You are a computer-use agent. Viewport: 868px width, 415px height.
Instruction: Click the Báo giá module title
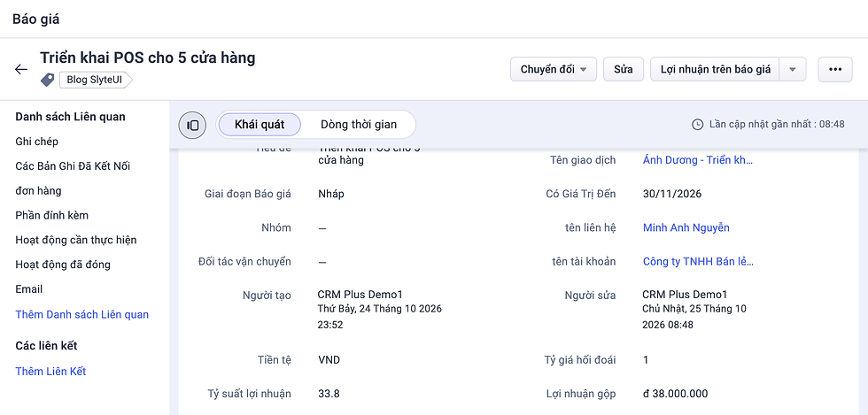[x=36, y=19]
